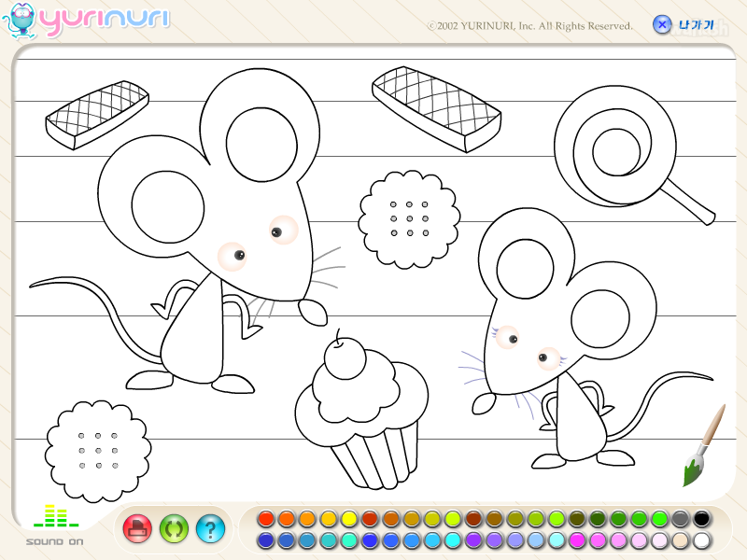
Task: Click the center of the lollipop swirl
Action: (615, 152)
